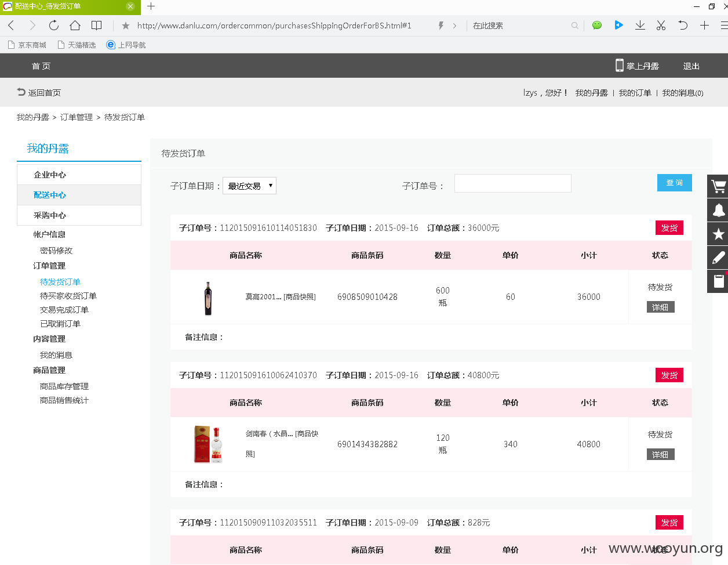Open the downloads arrow icon
Screen dimensions: 728x565
640,25
